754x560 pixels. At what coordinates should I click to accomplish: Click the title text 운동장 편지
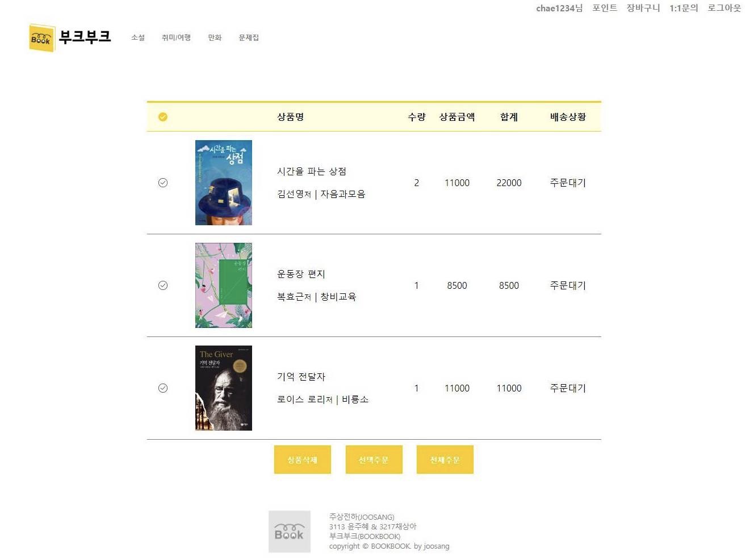[x=301, y=274]
